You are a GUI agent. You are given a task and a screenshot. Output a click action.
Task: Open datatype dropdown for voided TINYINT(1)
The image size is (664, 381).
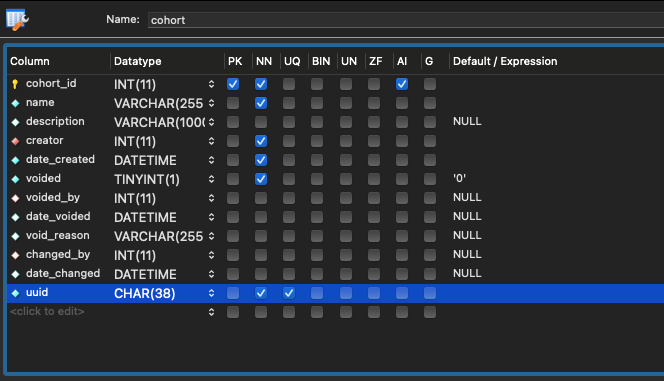pos(211,179)
